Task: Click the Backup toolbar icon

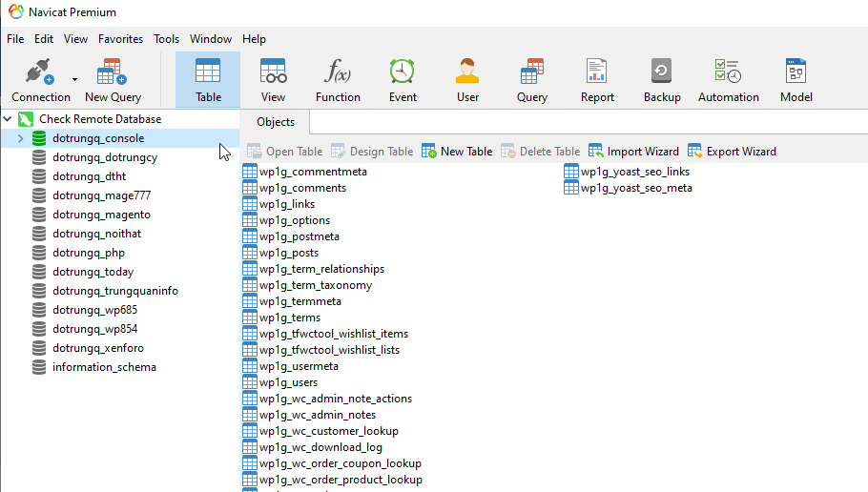Action: tap(662, 72)
